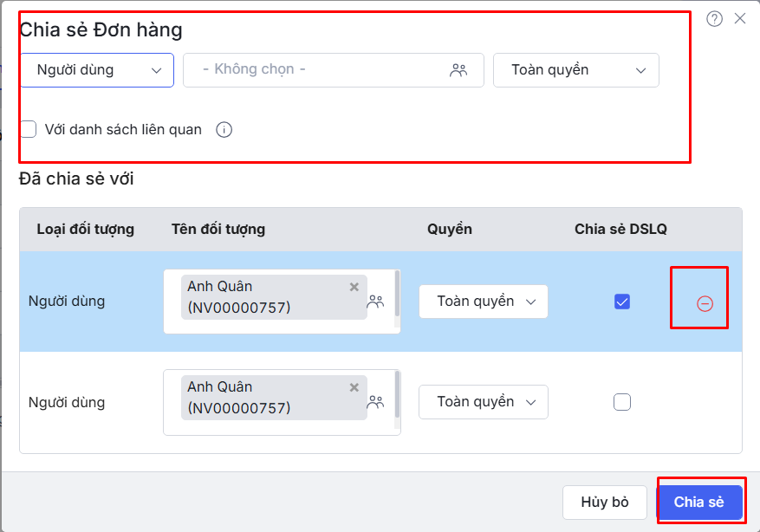
Task: Open Toàn quyền dropdown in second shared row
Action: (483, 402)
